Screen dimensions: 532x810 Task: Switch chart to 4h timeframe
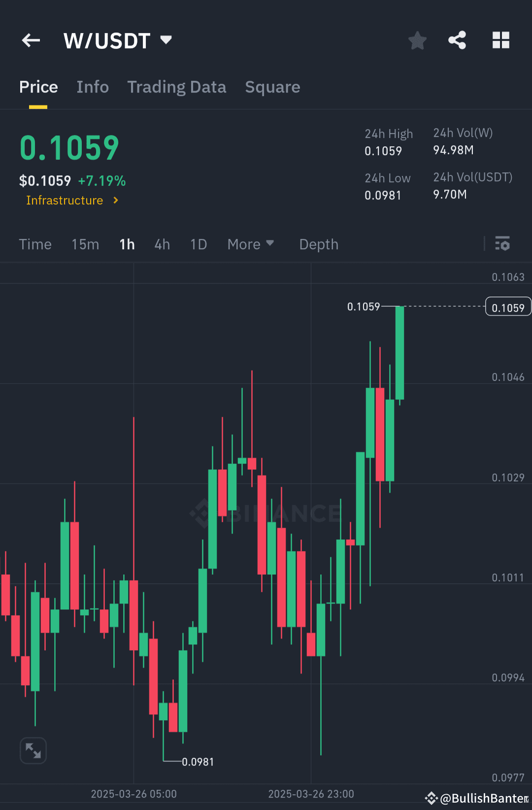tap(162, 244)
